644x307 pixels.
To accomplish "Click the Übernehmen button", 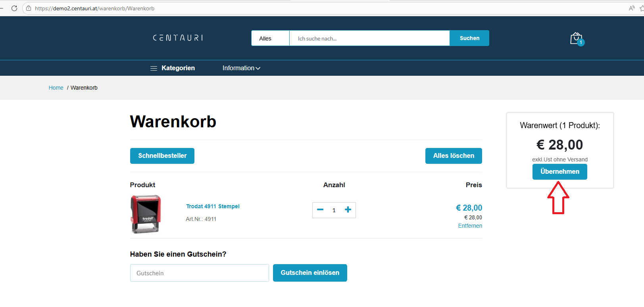I will (x=560, y=172).
